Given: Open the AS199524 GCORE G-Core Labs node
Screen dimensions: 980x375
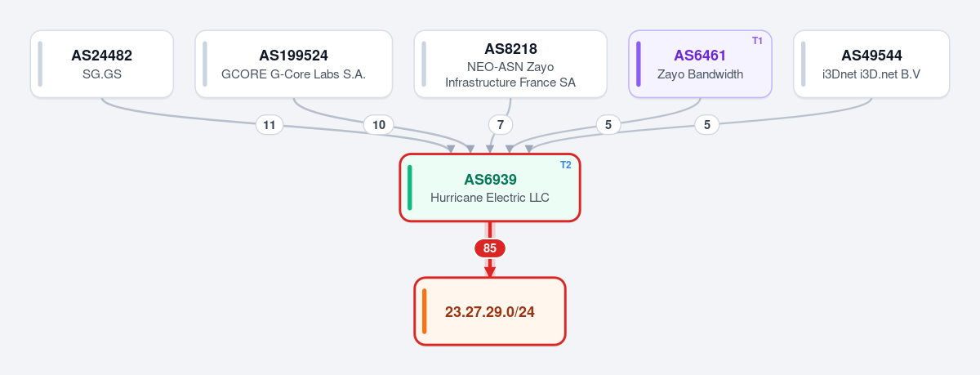Looking at the screenshot, I should 294,64.
